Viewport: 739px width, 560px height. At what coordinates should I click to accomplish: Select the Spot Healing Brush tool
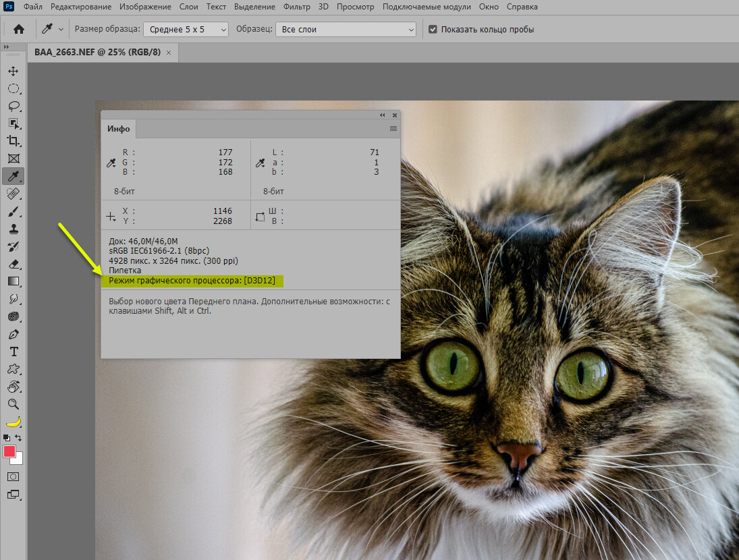[13, 194]
